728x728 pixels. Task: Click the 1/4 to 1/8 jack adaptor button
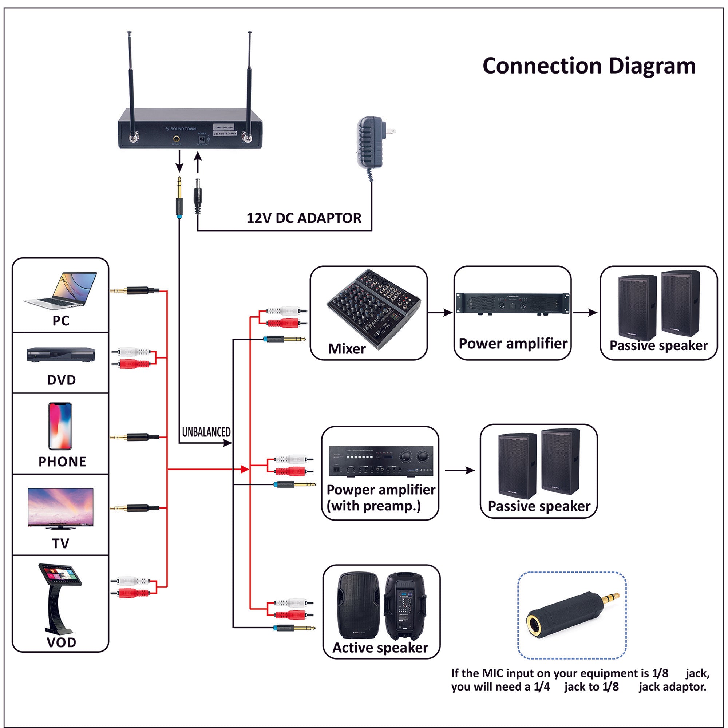(600, 613)
